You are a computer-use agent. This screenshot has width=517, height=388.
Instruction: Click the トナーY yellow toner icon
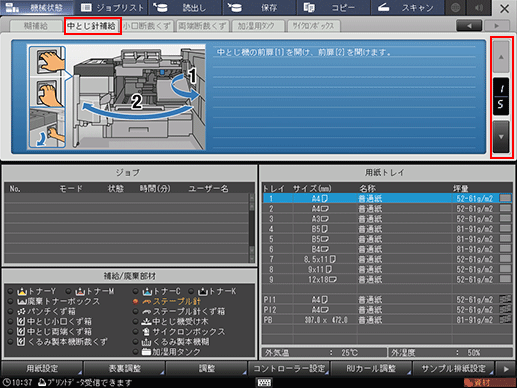(x=22, y=292)
